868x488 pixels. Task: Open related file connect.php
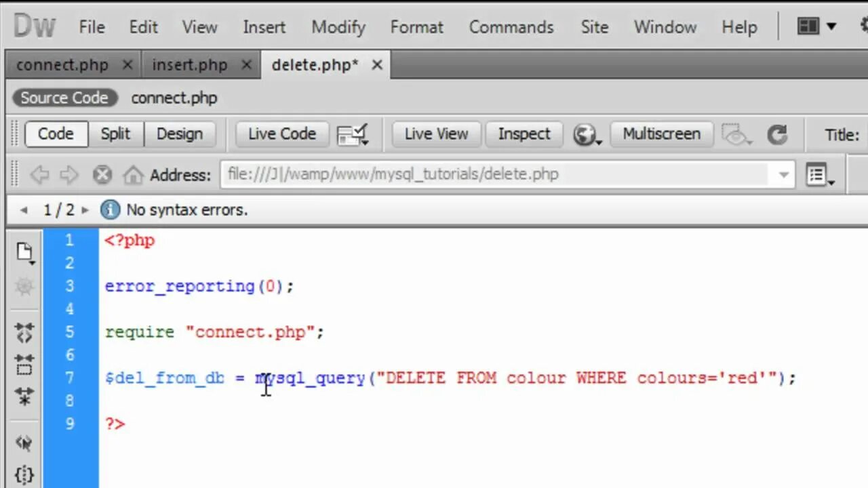pos(174,98)
